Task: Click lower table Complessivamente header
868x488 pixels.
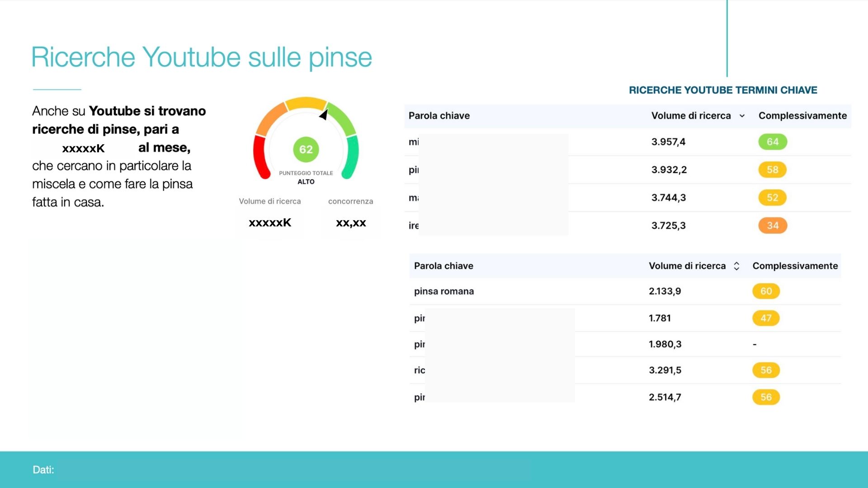Action: (795, 266)
